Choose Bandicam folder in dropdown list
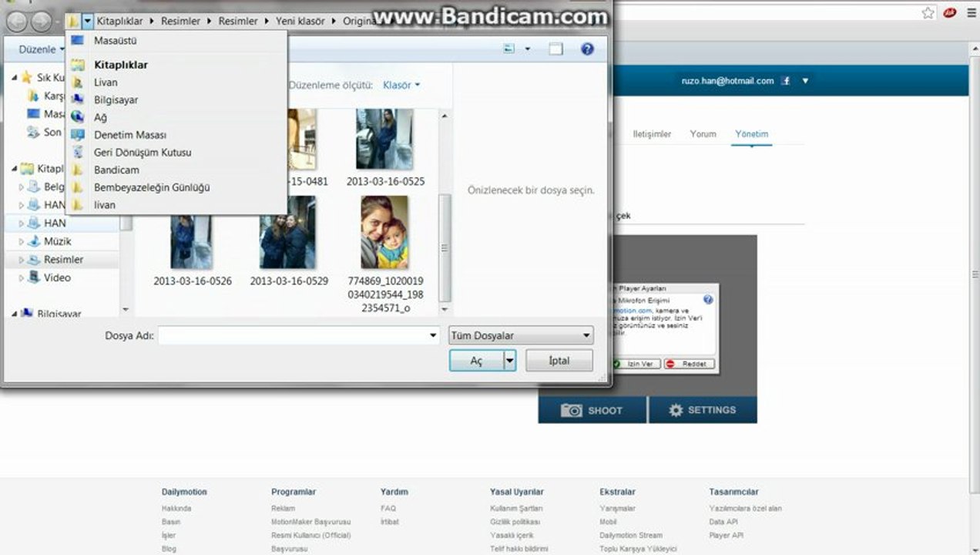 [116, 170]
